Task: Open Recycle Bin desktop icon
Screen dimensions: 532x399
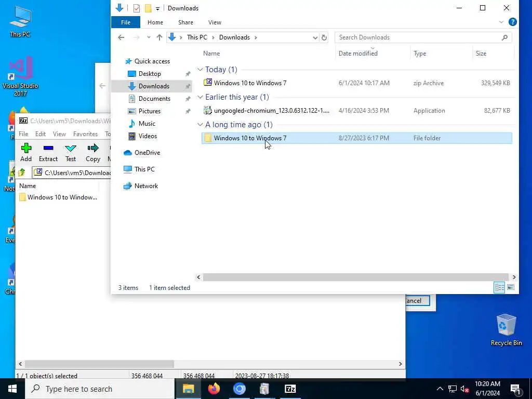Action: pyautogui.click(x=506, y=330)
